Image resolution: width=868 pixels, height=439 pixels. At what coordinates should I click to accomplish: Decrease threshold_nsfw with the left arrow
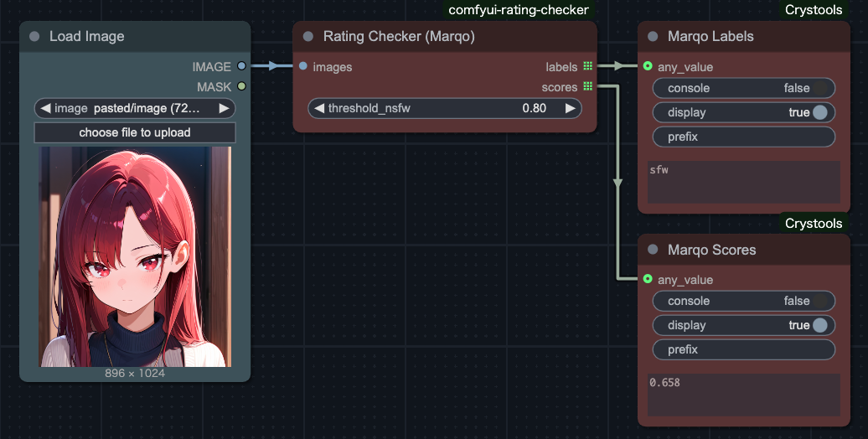[x=319, y=109]
